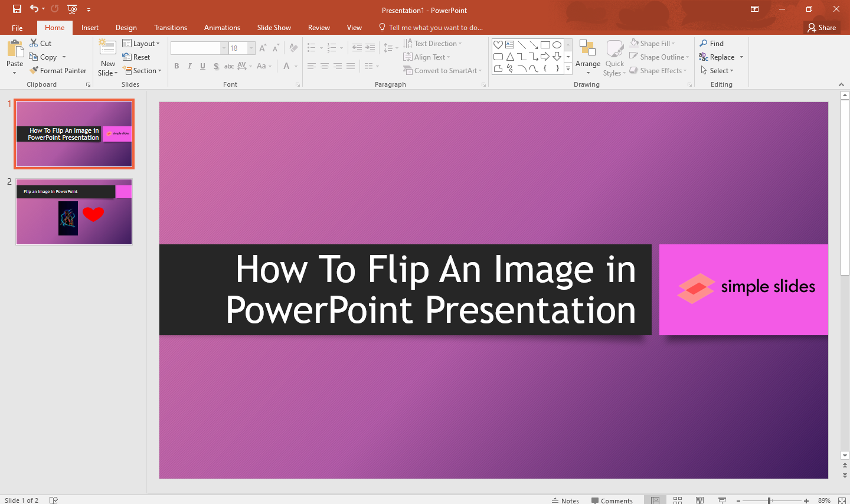Image resolution: width=850 pixels, height=504 pixels.
Task: Open Reading View from the status bar
Action: 700,500
